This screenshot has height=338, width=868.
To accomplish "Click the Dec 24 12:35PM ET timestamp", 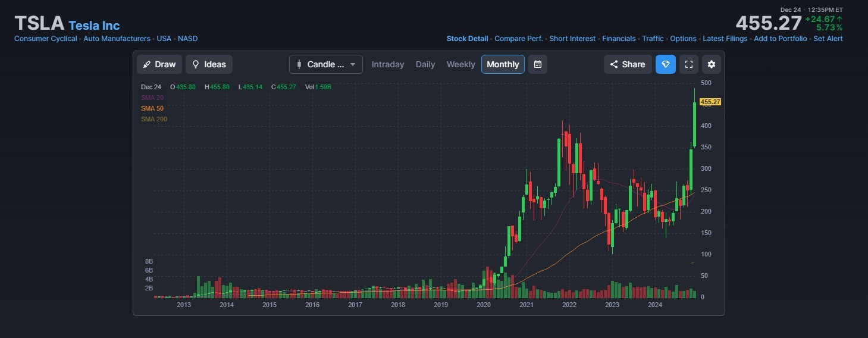I will [x=811, y=10].
